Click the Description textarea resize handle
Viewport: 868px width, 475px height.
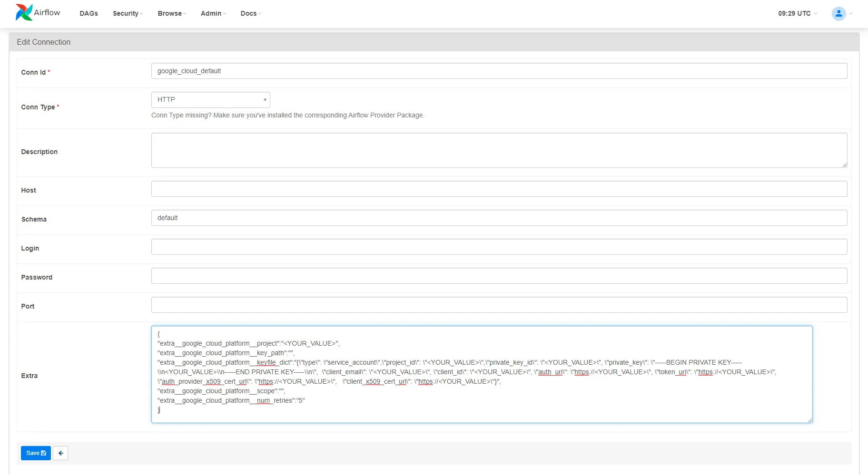point(844,165)
